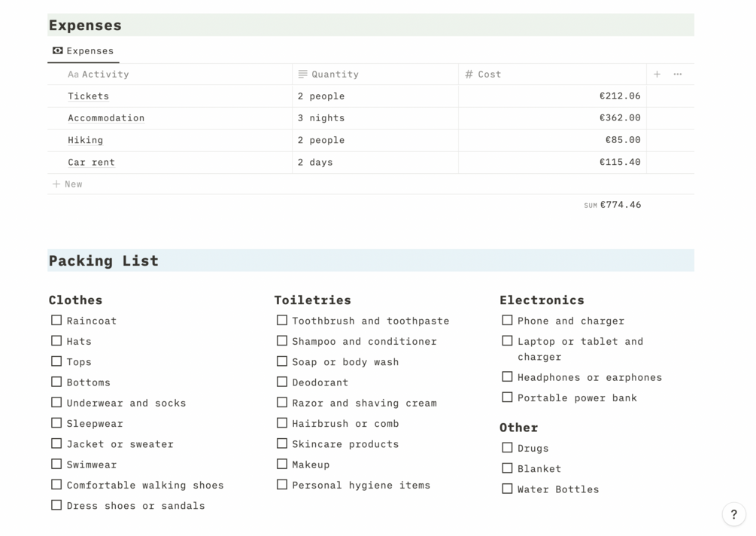Viewport: 756px width, 536px height.
Task: Check the Raincoat checkbox
Action: [x=56, y=321]
